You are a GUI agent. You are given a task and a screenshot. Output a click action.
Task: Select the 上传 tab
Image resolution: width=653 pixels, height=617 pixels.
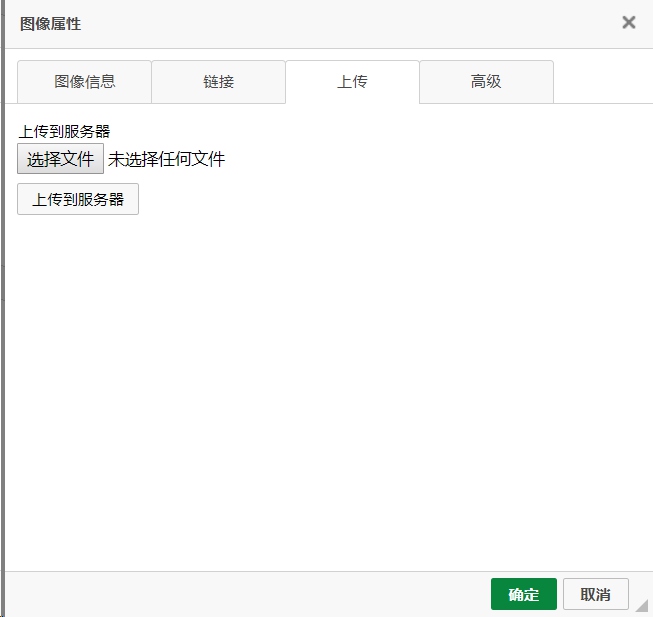(352, 82)
